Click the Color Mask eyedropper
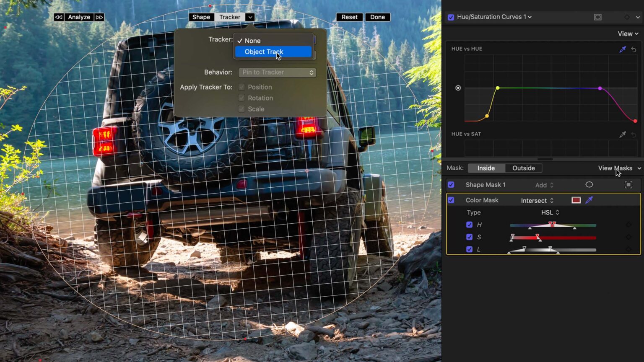Screen dimensions: 644x362 point(589,200)
